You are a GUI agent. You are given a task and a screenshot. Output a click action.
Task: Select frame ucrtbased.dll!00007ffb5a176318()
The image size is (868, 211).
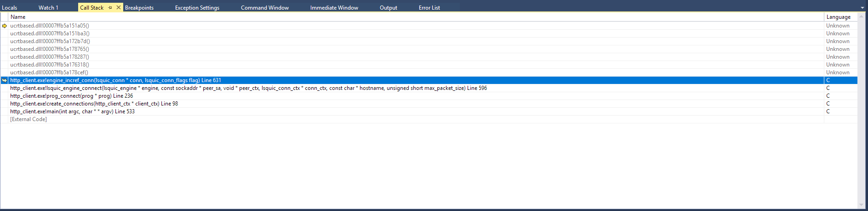pos(50,65)
